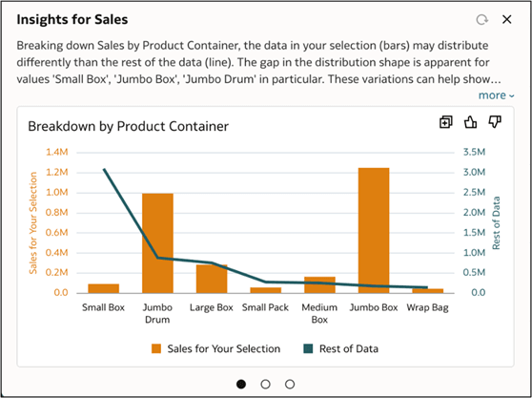532x398 pixels.
Task: Add the insight chart to canvas icon
Action: 446,122
